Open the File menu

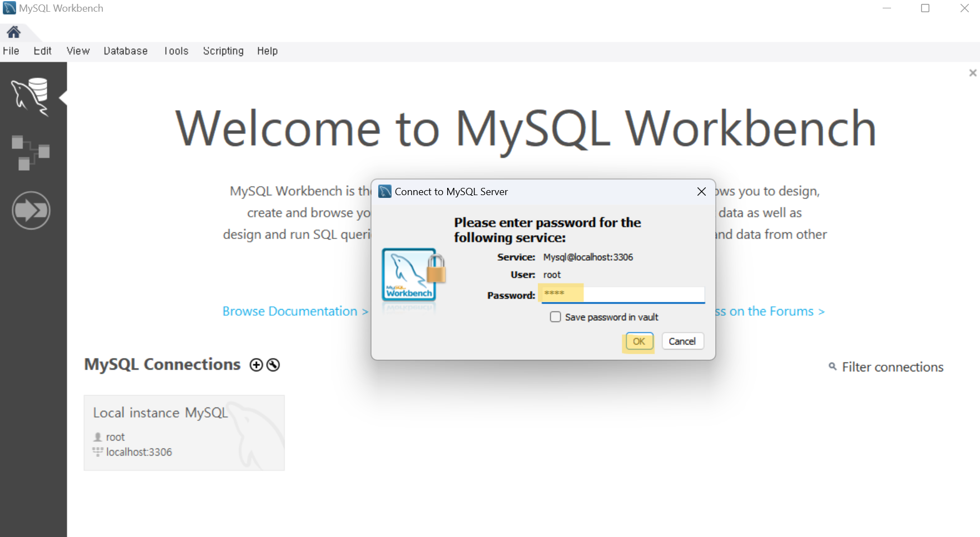pyautogui.click(x=11, y=51)
